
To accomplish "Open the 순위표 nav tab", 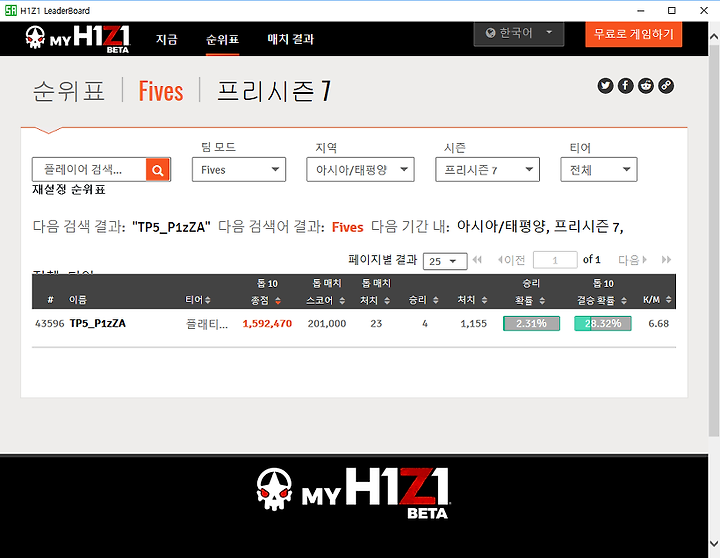I will click(222, 39).
